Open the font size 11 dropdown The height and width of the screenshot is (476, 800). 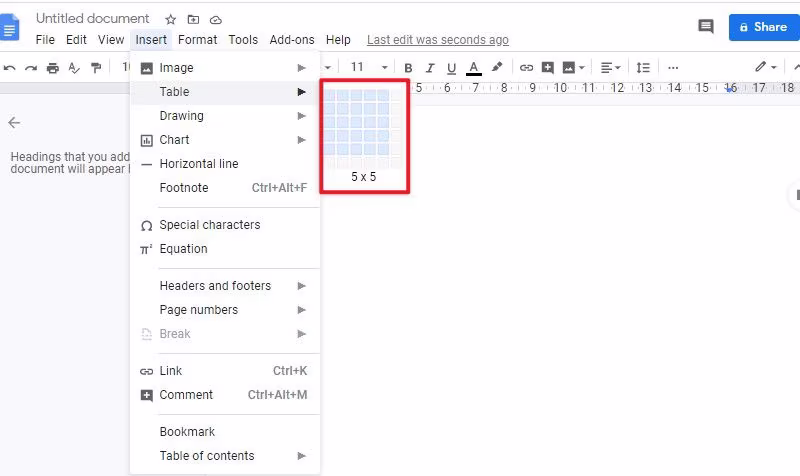coord(369,67)
